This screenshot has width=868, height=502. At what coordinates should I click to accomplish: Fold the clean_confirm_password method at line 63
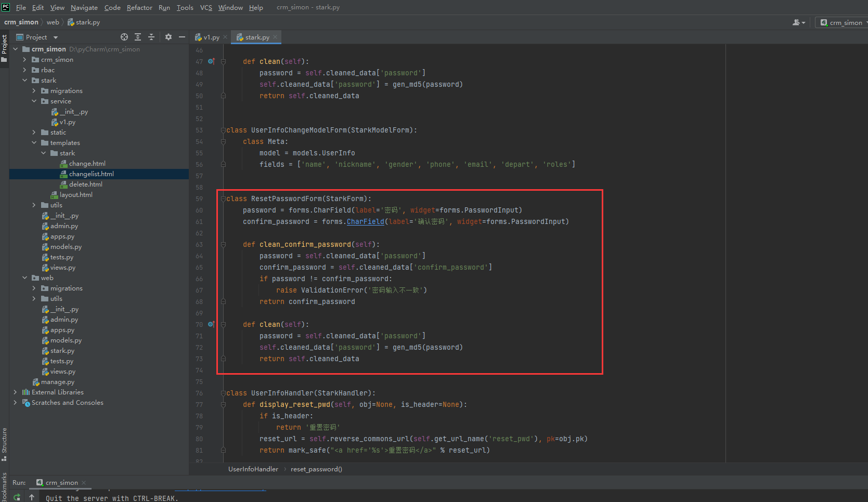coord(223,244)
